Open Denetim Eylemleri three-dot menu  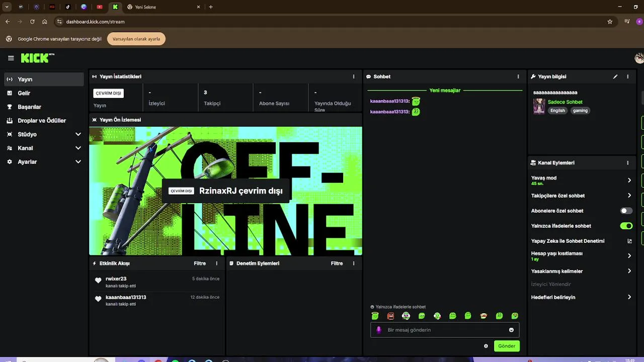click(x=354, y=263)
